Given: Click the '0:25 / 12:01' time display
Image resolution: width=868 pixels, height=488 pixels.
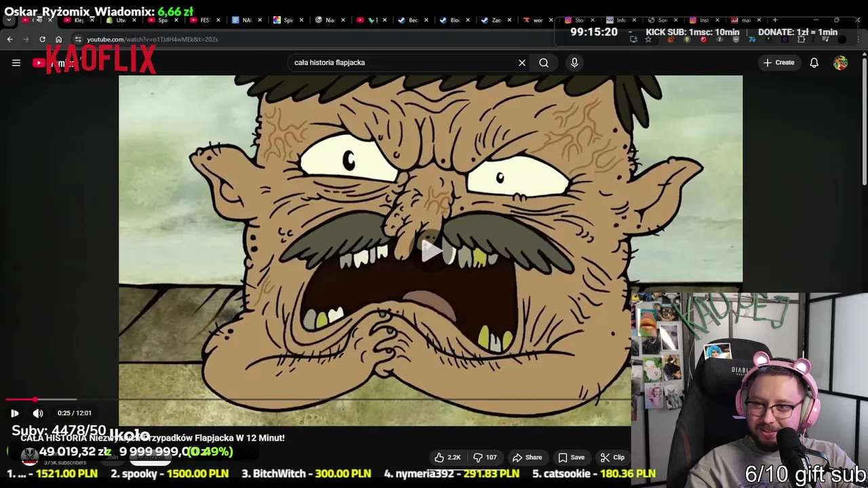Looking at the screenshot, I should pos(74,413).
